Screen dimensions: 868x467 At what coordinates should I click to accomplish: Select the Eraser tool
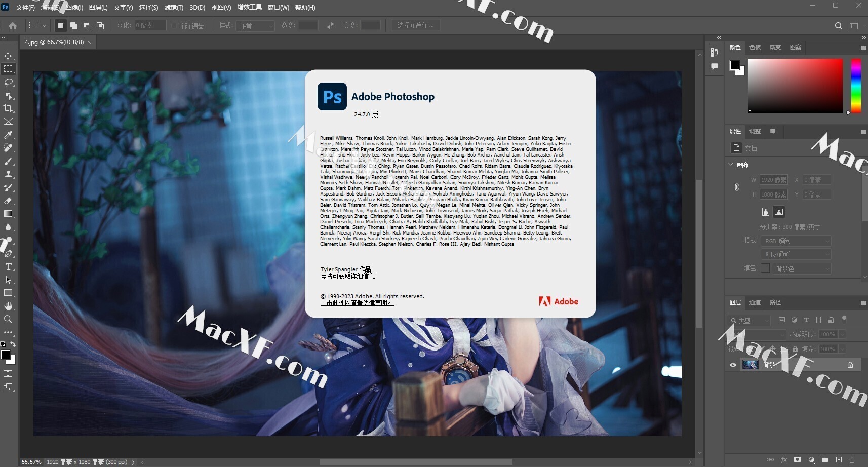[x=8, y=201]
